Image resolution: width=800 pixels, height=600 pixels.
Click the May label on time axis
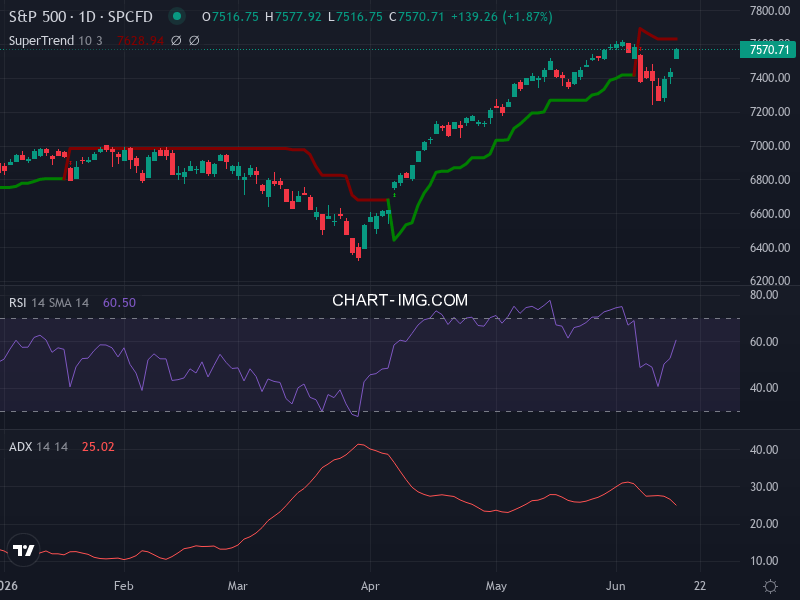pos(496,586)
